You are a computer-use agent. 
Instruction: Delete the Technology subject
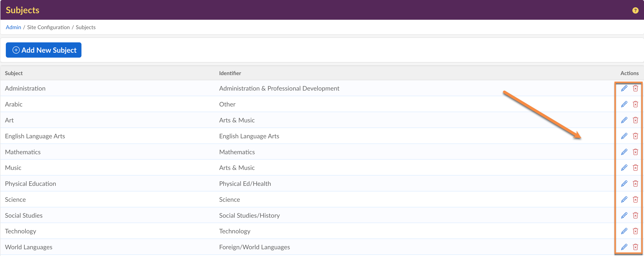click(635, 231)
